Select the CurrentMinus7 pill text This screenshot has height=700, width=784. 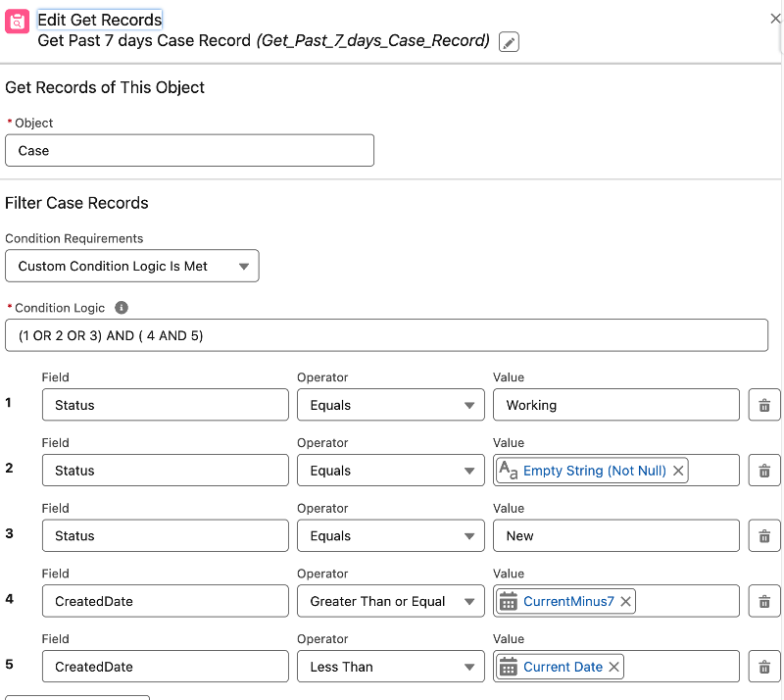tap(568, 601)
